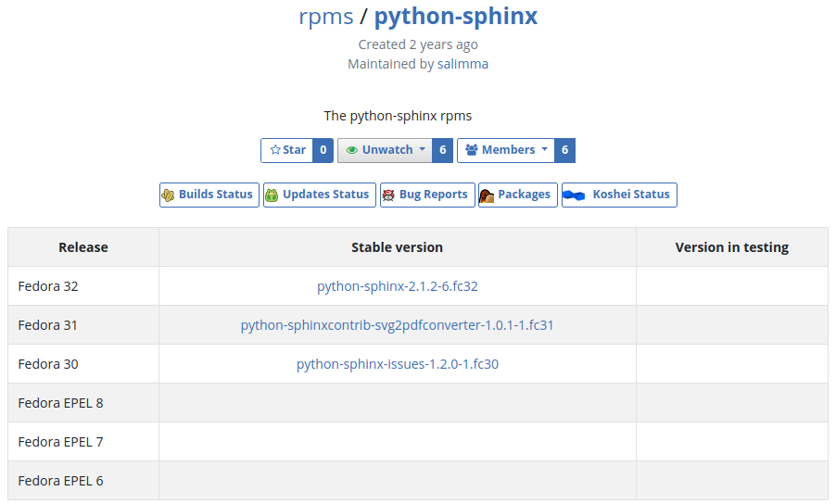Click the Builds Status koji icon

pyautogui.click(x=168, y=195)
